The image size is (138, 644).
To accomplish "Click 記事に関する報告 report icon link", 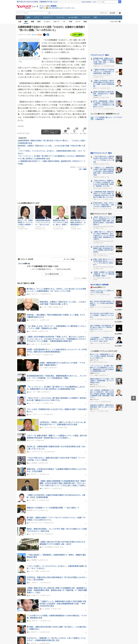I will (x=24, y=133).
